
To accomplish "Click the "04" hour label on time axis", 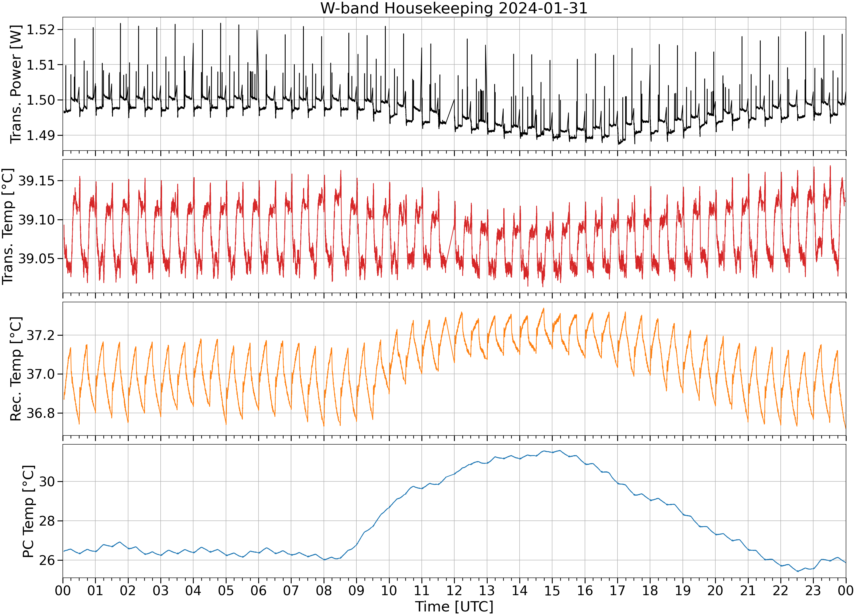I will 193,590.
